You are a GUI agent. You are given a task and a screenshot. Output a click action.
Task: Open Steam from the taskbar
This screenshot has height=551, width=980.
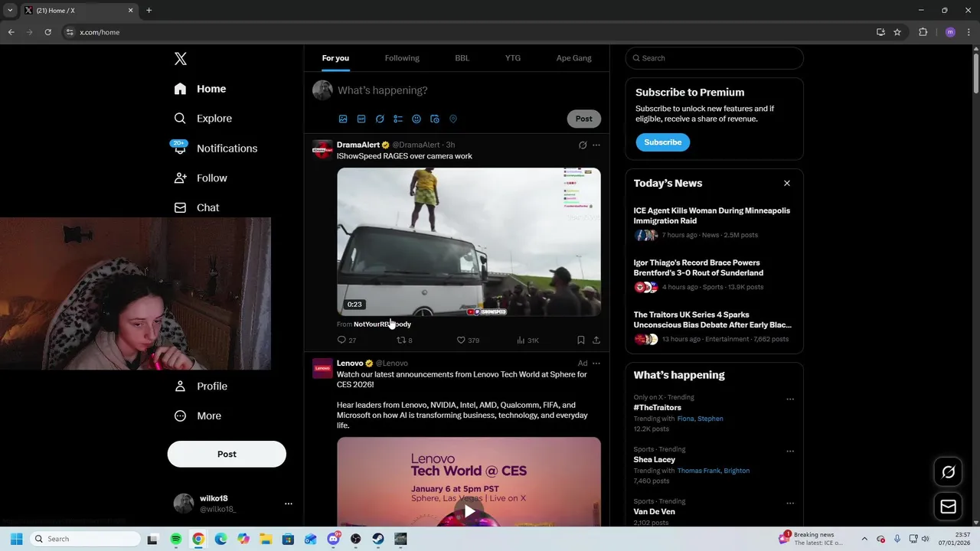378,540
